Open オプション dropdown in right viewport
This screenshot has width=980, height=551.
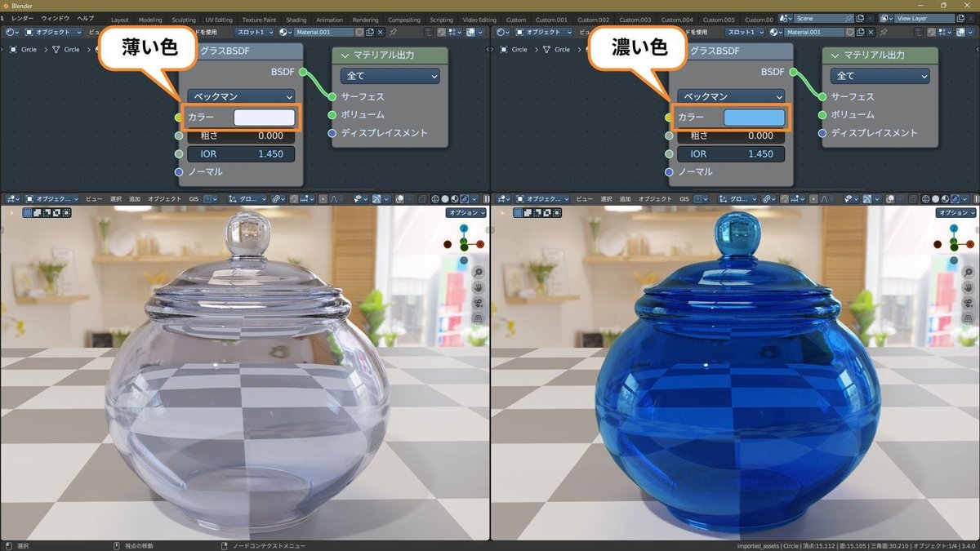(x=956, y=212)
